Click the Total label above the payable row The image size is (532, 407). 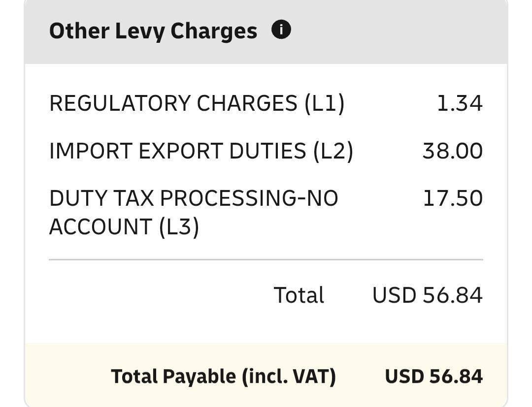tap(299, 295)
